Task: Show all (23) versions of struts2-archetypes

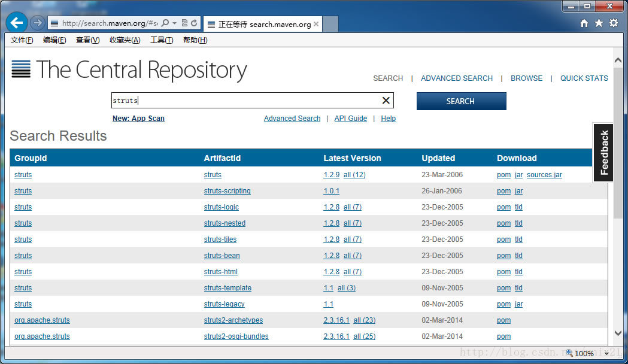Action: point(365,320)
